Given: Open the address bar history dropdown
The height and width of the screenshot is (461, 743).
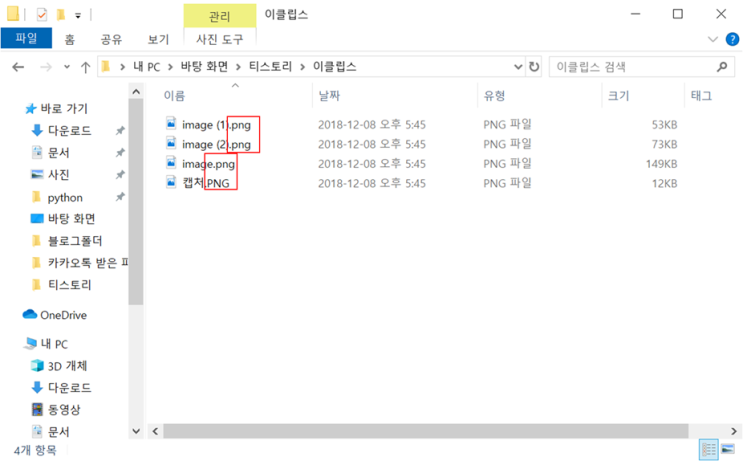Looking at the screenshot, I should tap(518, 67).
